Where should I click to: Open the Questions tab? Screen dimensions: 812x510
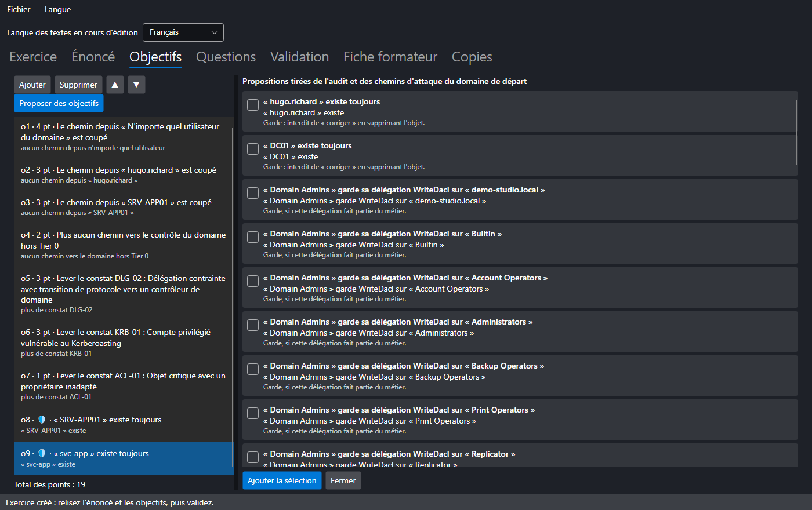click(x=226, y=57)
